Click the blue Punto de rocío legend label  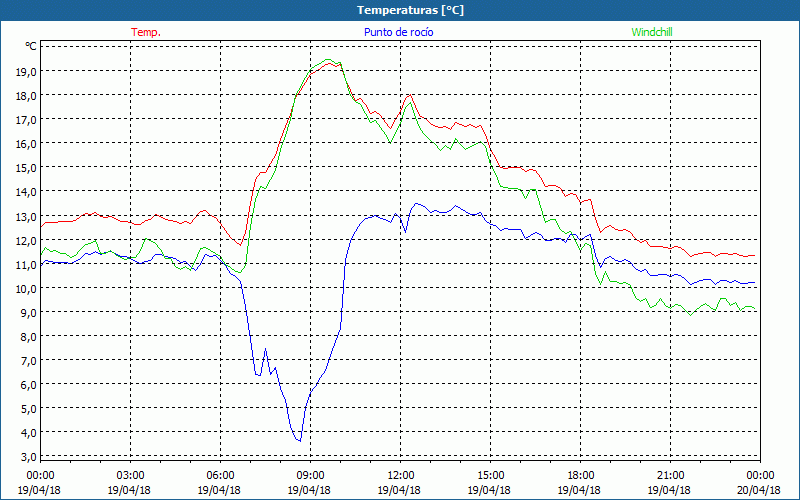click(x=398, y=32)
